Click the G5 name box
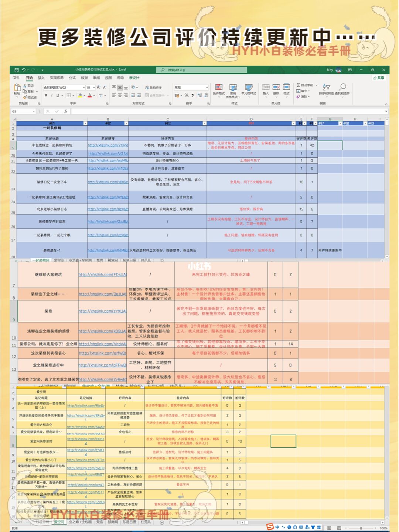Image resolution: width=399 pixels, height=532 pixels. point(23,111)
